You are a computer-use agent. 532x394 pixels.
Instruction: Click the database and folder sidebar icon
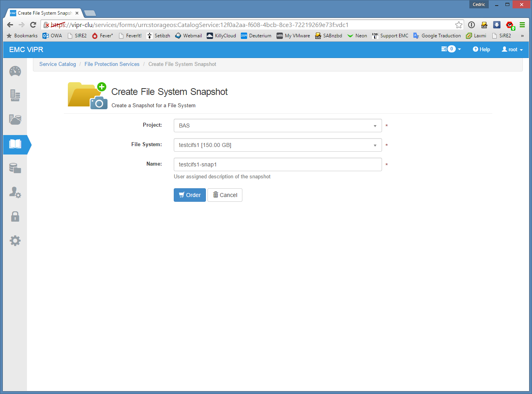point(15,168)
